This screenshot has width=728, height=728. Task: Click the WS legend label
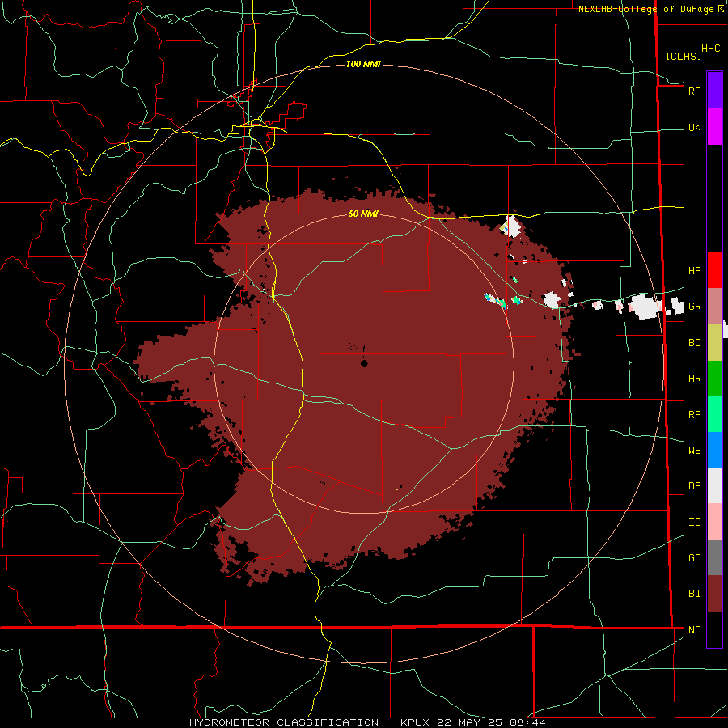(x=694, y=450)
